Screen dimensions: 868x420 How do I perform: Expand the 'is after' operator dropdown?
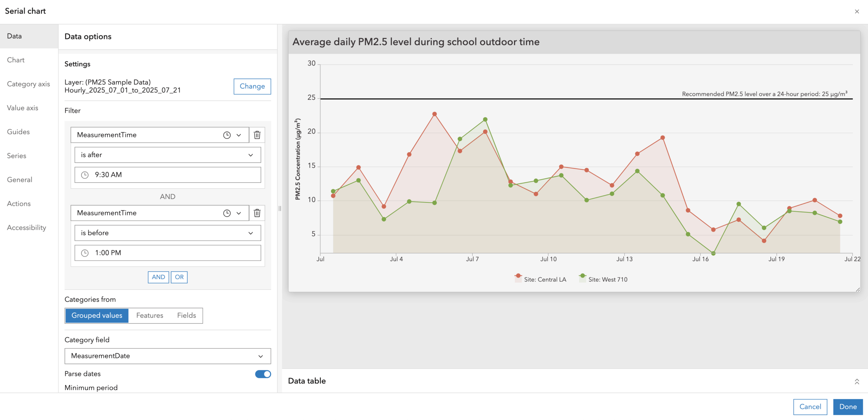[x=251, y=155]
